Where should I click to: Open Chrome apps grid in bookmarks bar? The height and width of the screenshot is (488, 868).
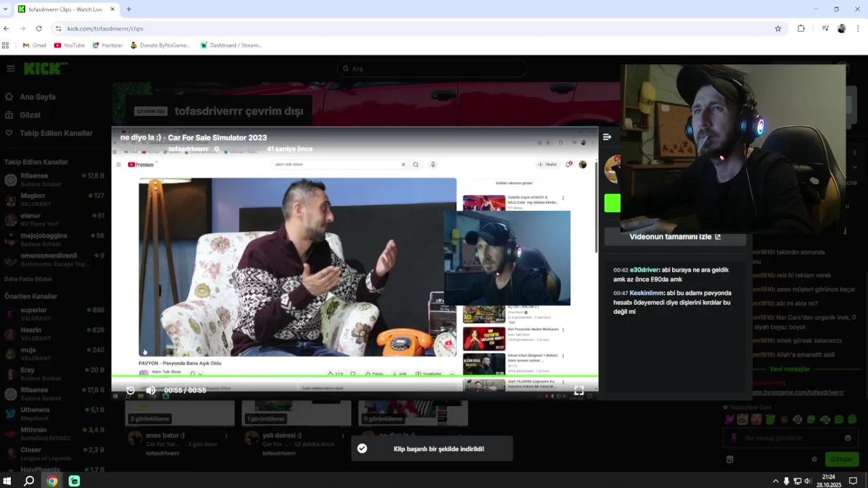5,45
